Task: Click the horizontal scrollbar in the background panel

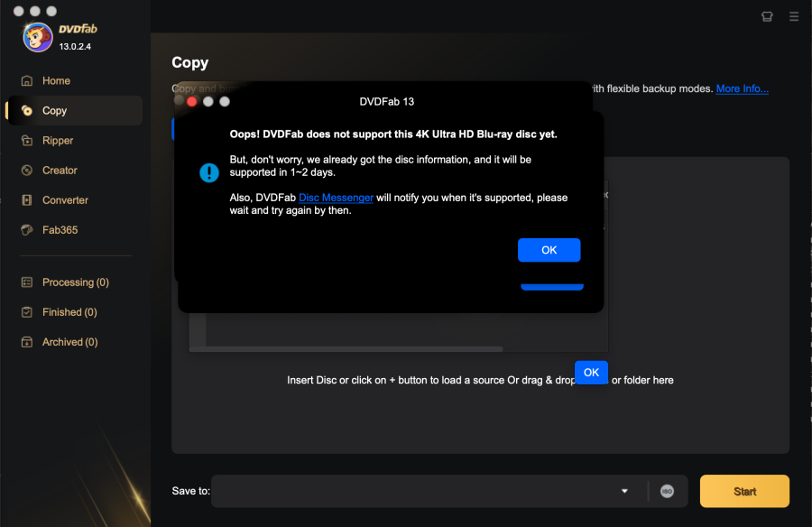Action: (346, 349)
